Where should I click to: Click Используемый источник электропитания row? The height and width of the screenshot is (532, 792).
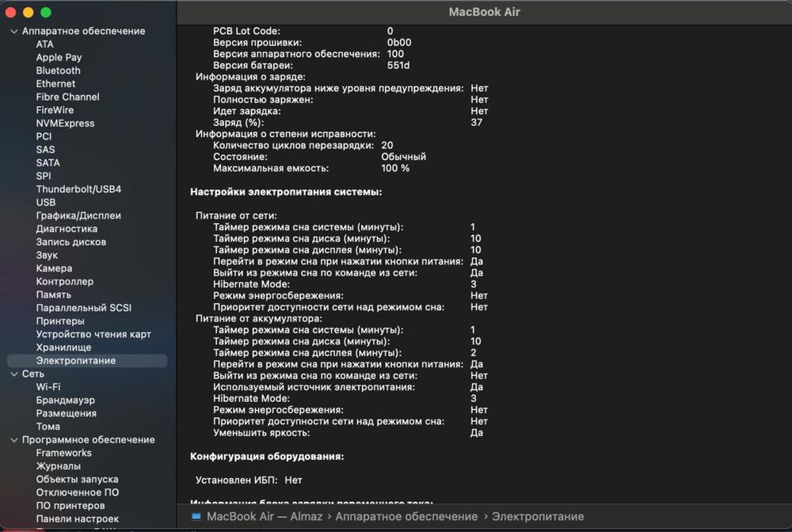click(x=348, y=387)
